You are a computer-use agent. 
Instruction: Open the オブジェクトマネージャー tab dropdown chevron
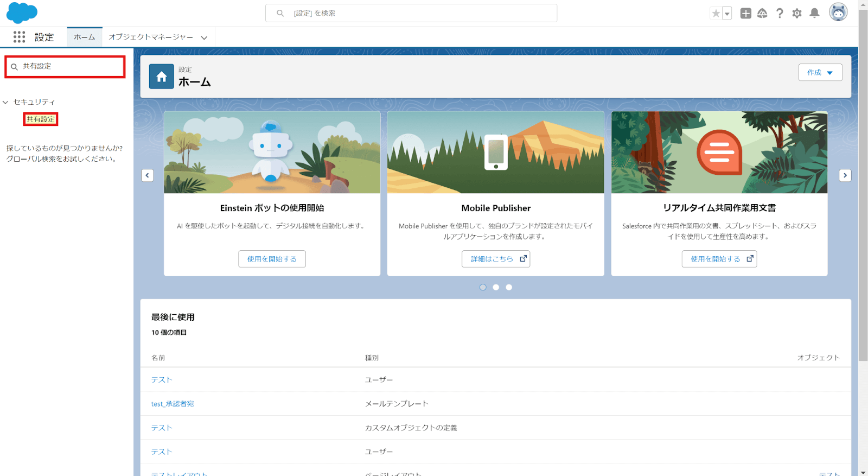(x=204, y=37)
